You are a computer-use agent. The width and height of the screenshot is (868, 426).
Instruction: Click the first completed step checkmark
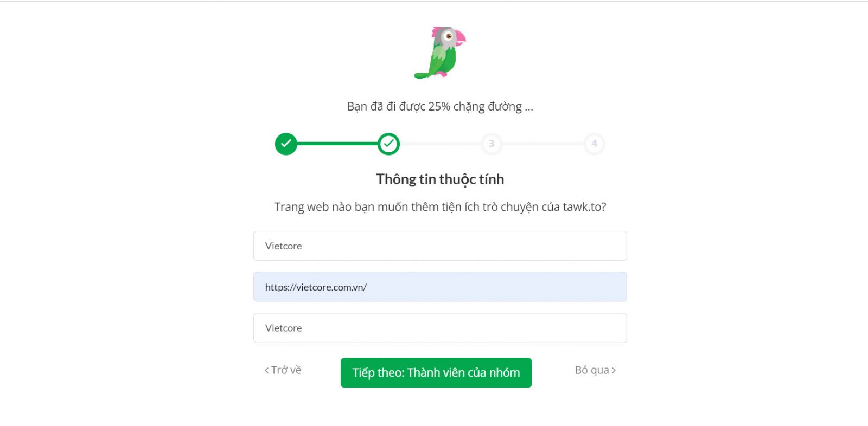point(286,144)
